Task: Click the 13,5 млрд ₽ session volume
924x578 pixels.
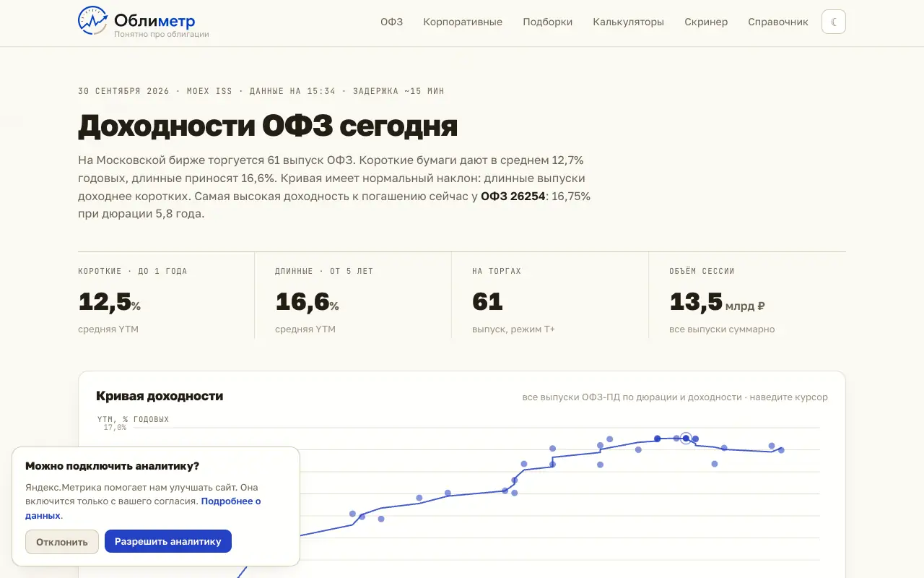Action: click(x=717, y=301)
